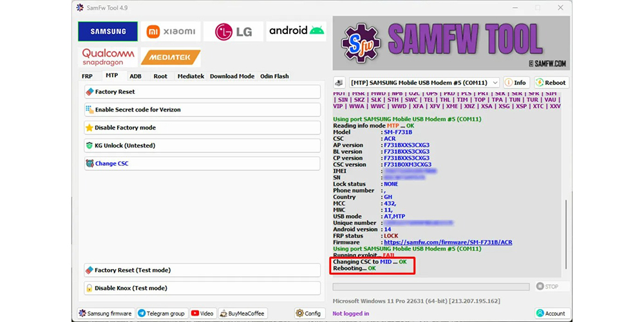Viewport: 644px width, 322px height.
Task: Click the Not logged in status text
Action: (351, 314)
